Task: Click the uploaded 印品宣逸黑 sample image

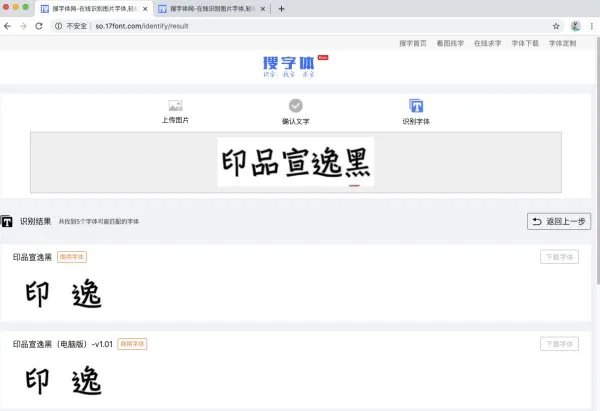Action: 296,162
